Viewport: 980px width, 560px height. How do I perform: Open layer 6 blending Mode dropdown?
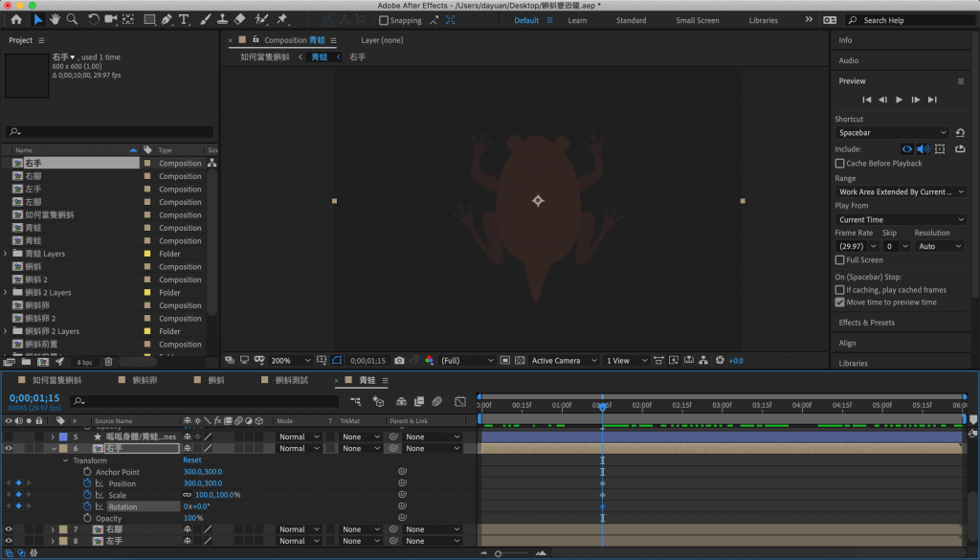click(299, 448)
